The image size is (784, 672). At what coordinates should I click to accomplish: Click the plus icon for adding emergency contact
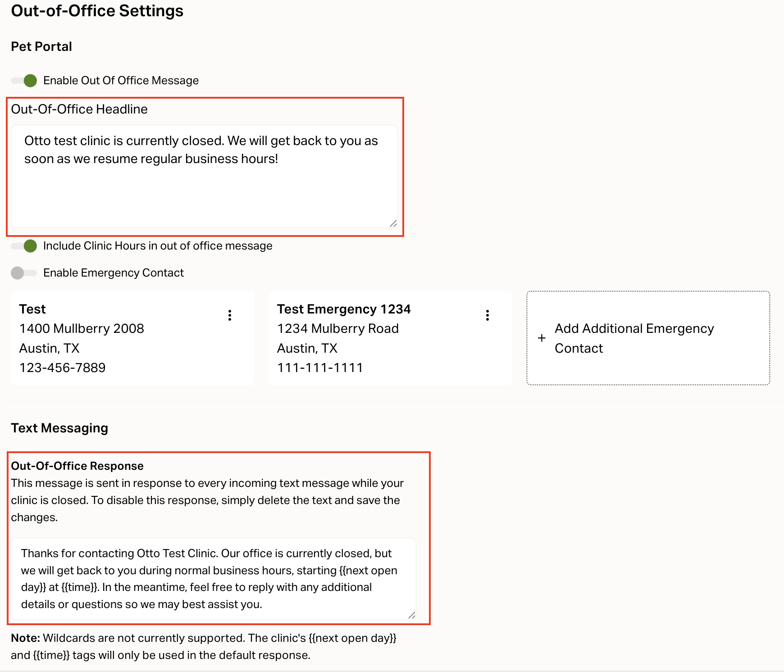542,338
